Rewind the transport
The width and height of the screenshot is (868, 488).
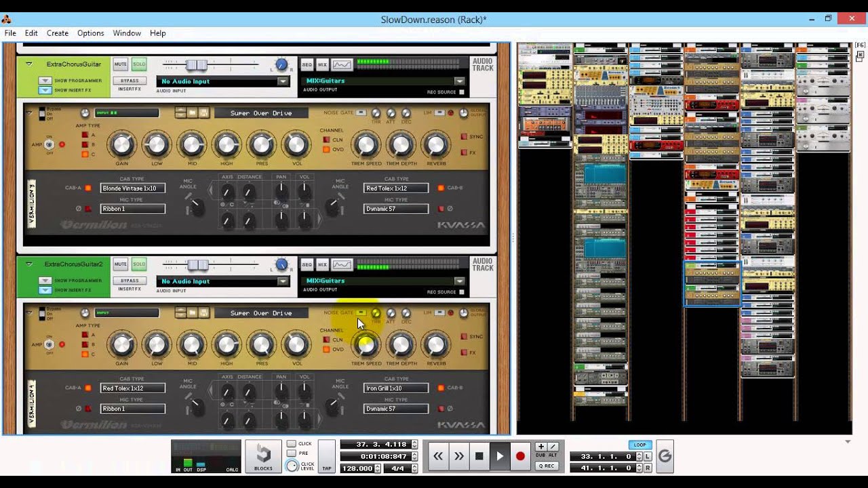438,456
